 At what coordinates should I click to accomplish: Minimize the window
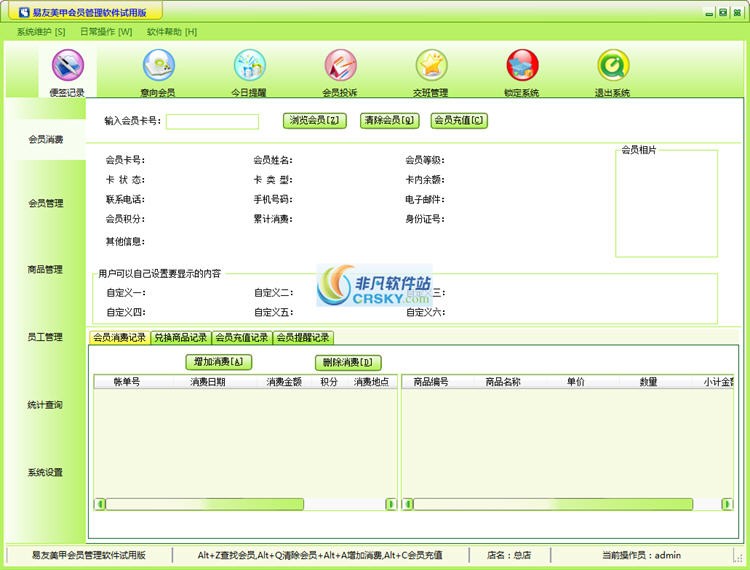[709, 13]
